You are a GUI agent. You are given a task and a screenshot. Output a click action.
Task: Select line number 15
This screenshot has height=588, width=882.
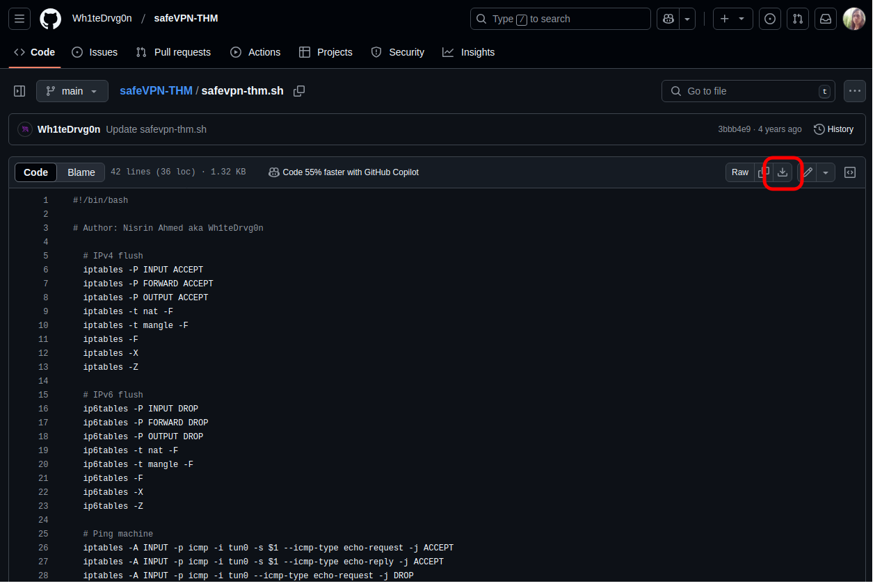click(x=44, y=395)
